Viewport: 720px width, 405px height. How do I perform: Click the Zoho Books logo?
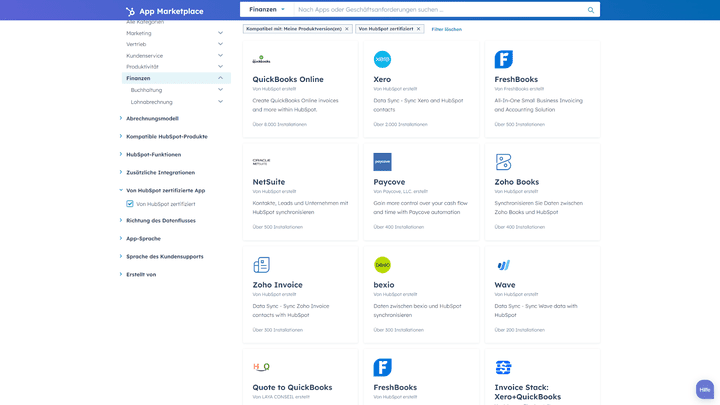coord(503,162)
